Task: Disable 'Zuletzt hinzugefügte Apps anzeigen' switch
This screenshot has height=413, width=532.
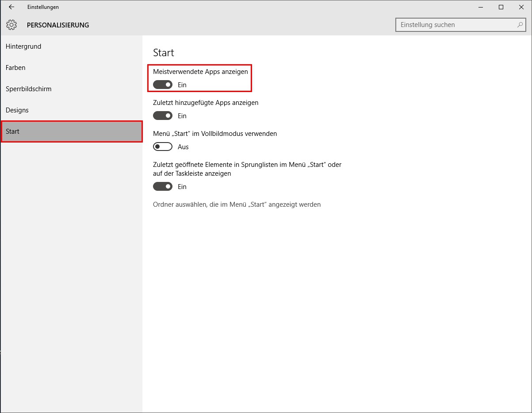Action: tap(162, 116)
